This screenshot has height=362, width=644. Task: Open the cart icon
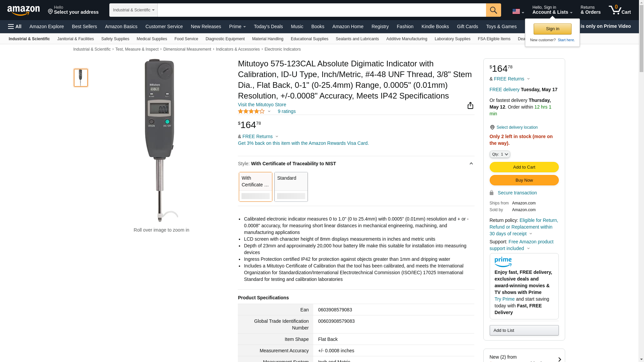[620, 10]
